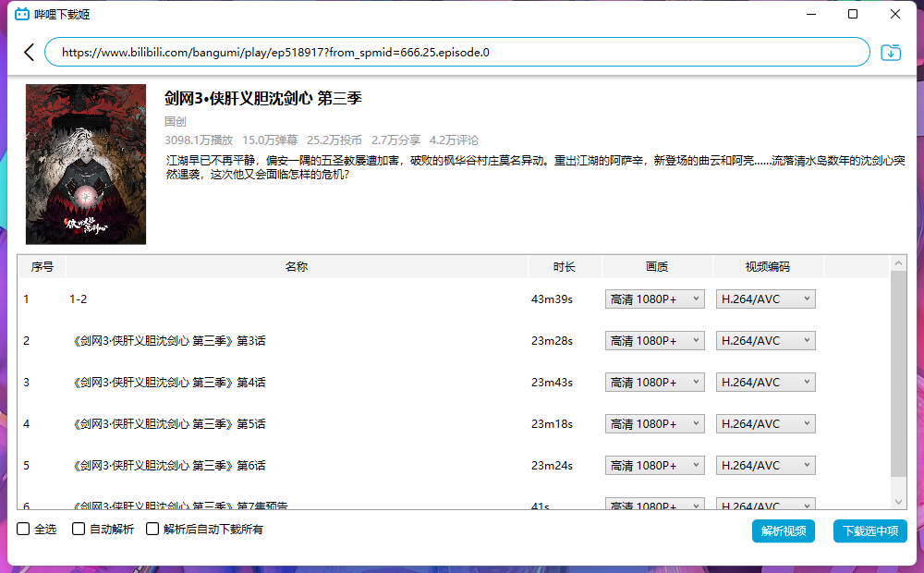Select the 第4话 episode row title
The width and height of the screenshot is (924, 573).
(x=167, y=382)
